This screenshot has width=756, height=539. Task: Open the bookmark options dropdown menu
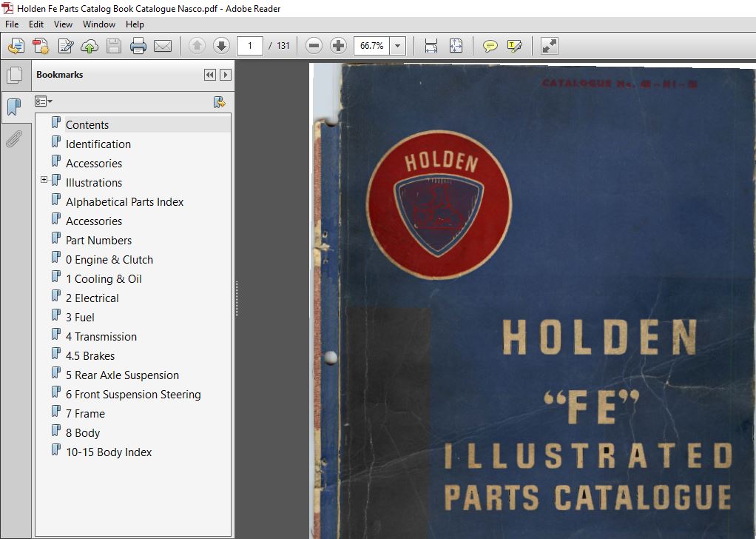[44, 101]
